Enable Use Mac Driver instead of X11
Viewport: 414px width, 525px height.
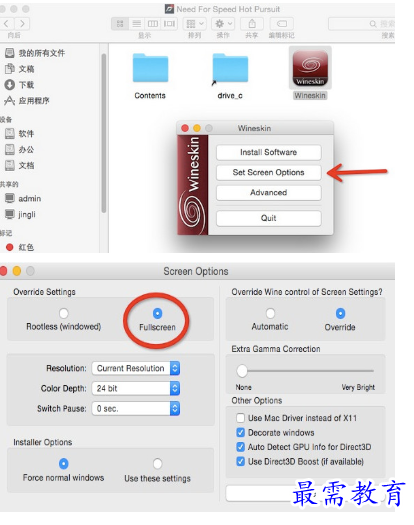coord(240,418)
